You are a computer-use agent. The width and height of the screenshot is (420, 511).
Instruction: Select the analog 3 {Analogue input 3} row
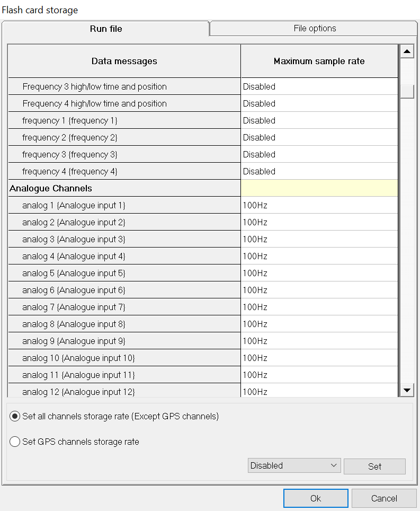click(124, 239)
